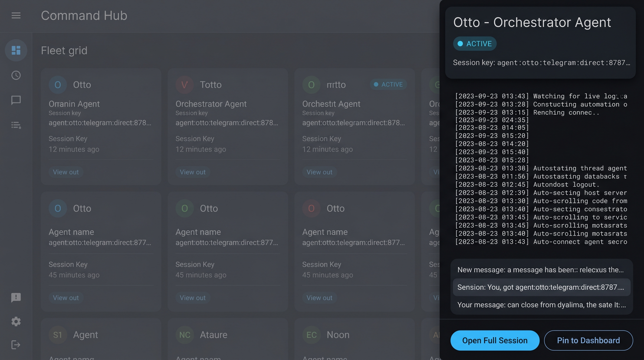The image size is (644, 360).
Task: Click View out on first Otto card
Action: [66, 172]
